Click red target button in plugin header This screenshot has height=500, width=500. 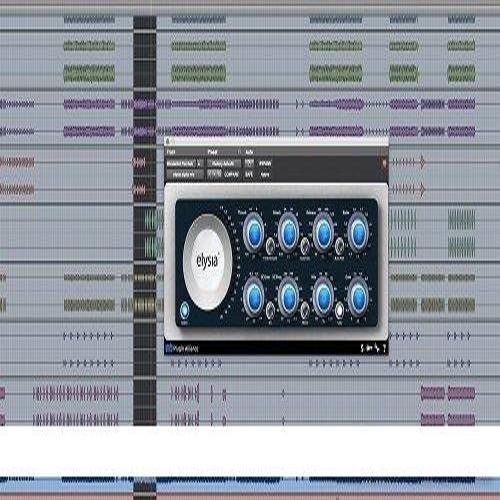(x=384, y=163)
